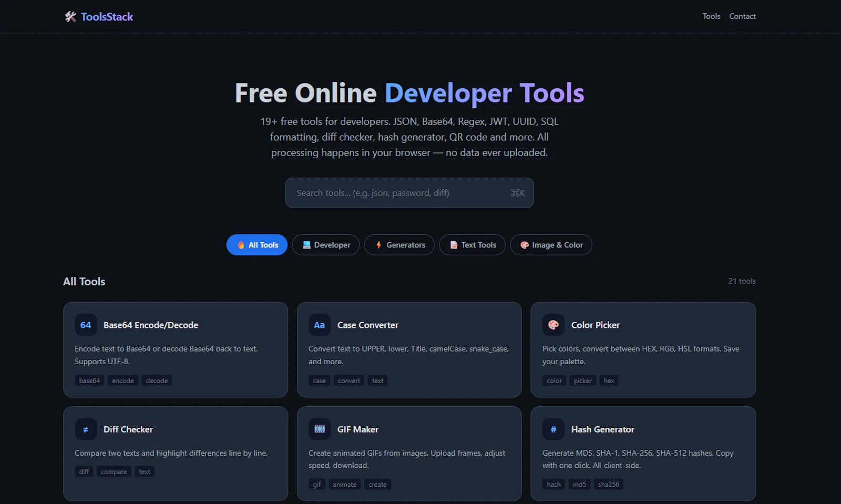841x504 pixels.
Task: Click the case tag
Action: coord(319,380)
